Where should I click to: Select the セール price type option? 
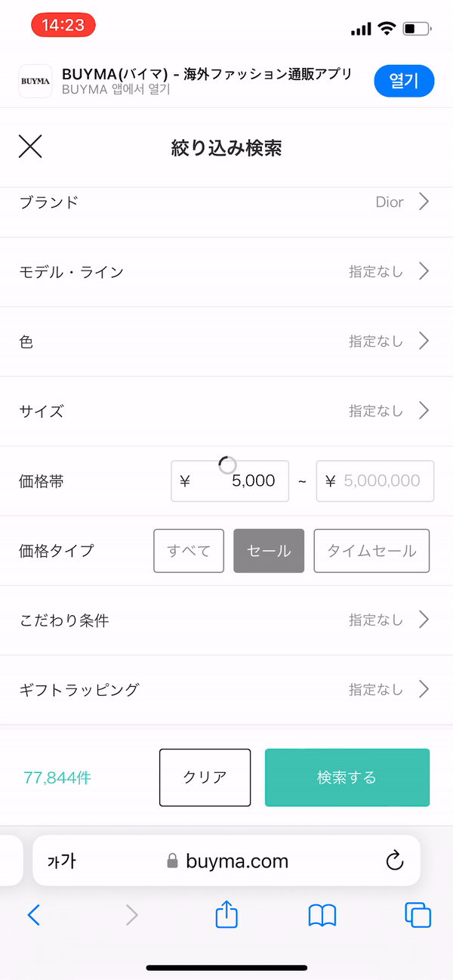click(x=269, y=551)
